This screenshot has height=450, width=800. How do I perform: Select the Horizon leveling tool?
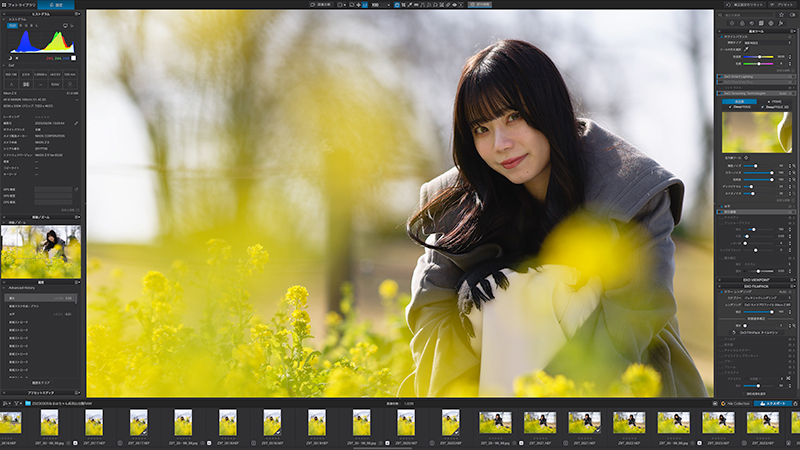click(416, 5)
